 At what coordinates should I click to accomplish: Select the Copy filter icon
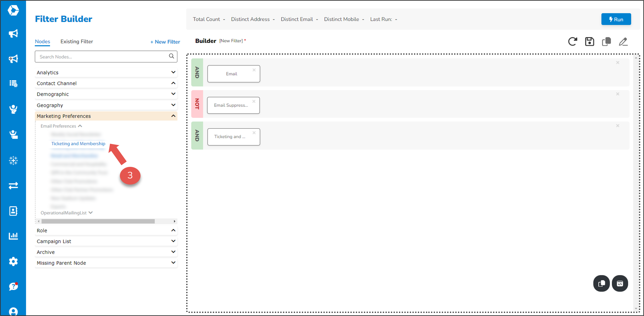(606, 41)
